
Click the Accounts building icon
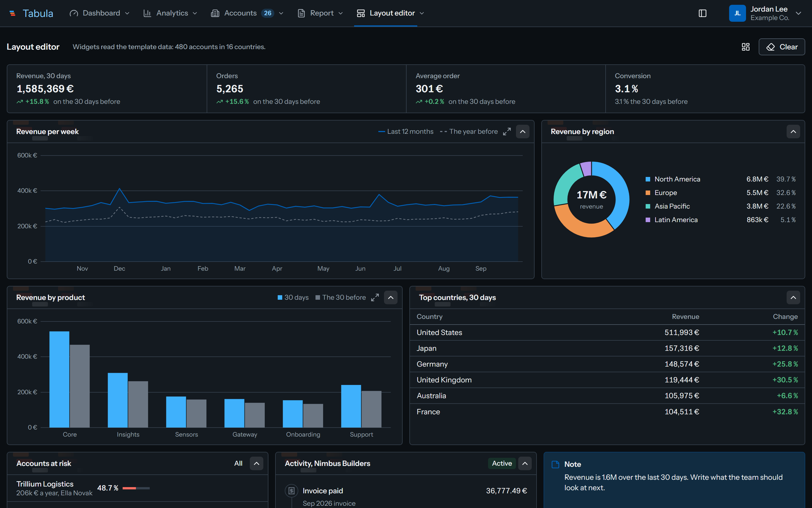click(x=215, y=13)
